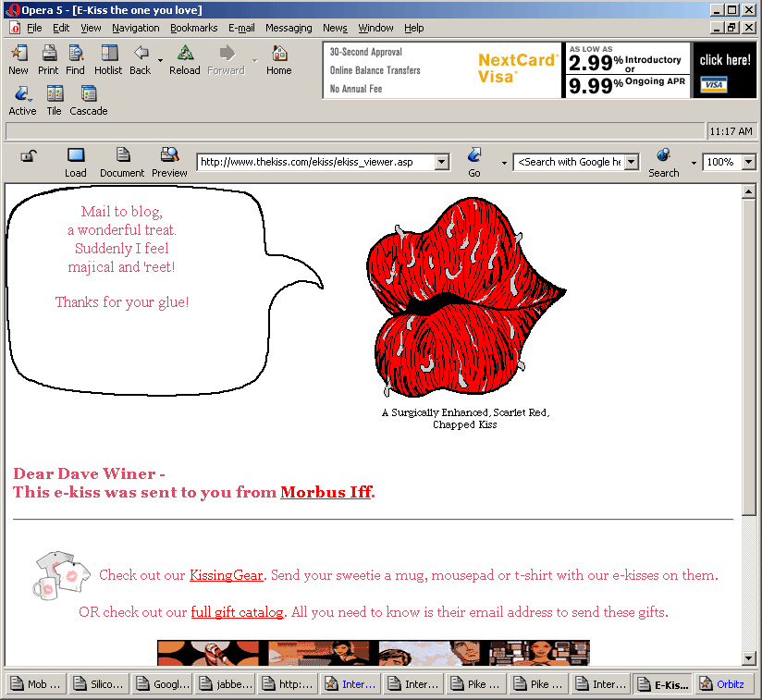The height and width of the screenshot is (700, 762).
Task: Click the vertical scrollbar down arrow
Action: (749, 657)
